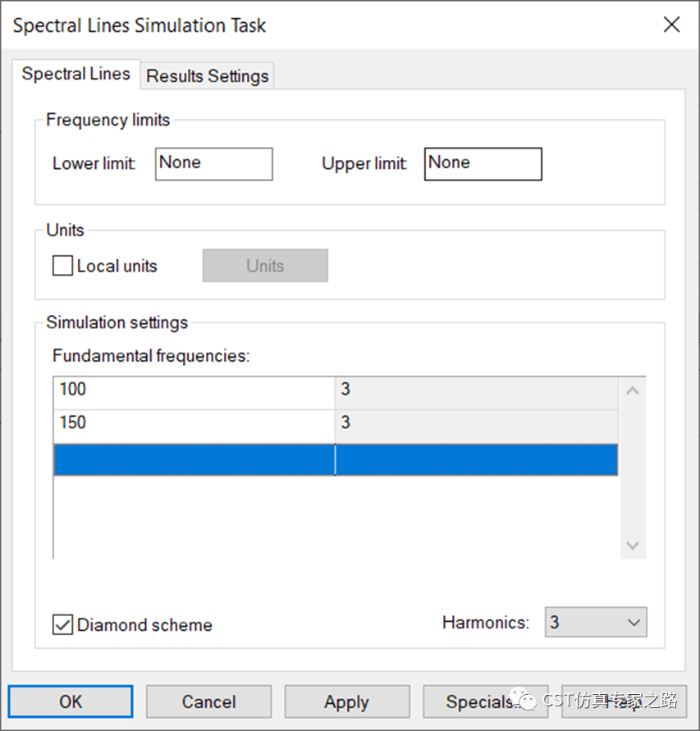Click the Lower limit input field
Image resolution: width=700 pixels, height=731 pixels.
point(213,163)
